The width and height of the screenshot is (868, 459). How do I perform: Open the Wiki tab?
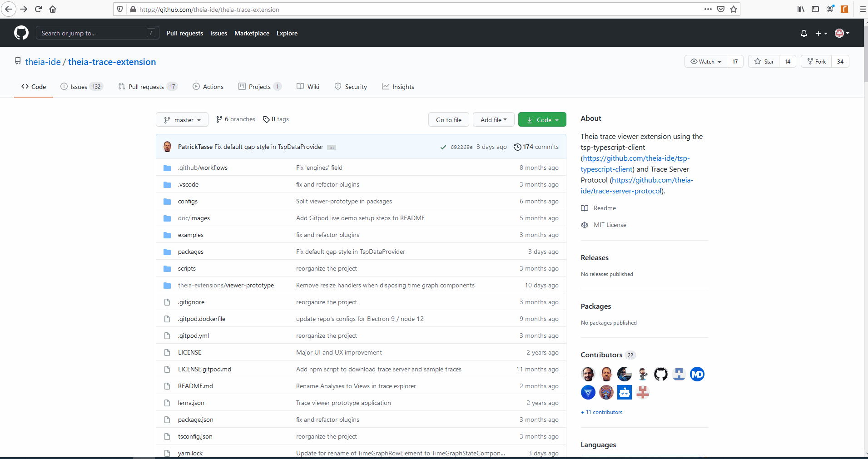coord(308,87)
